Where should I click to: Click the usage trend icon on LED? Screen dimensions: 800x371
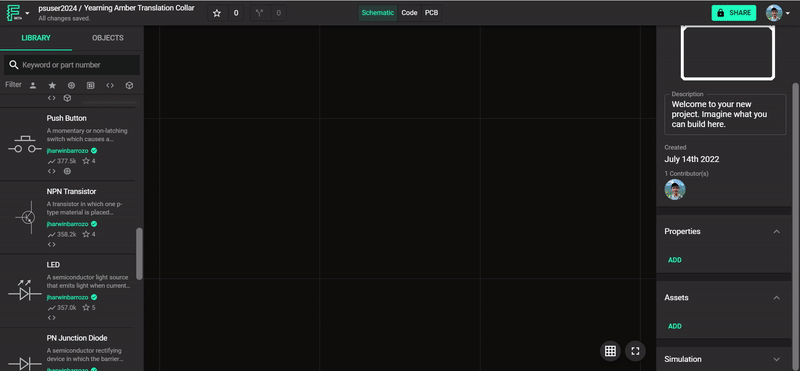51,308
